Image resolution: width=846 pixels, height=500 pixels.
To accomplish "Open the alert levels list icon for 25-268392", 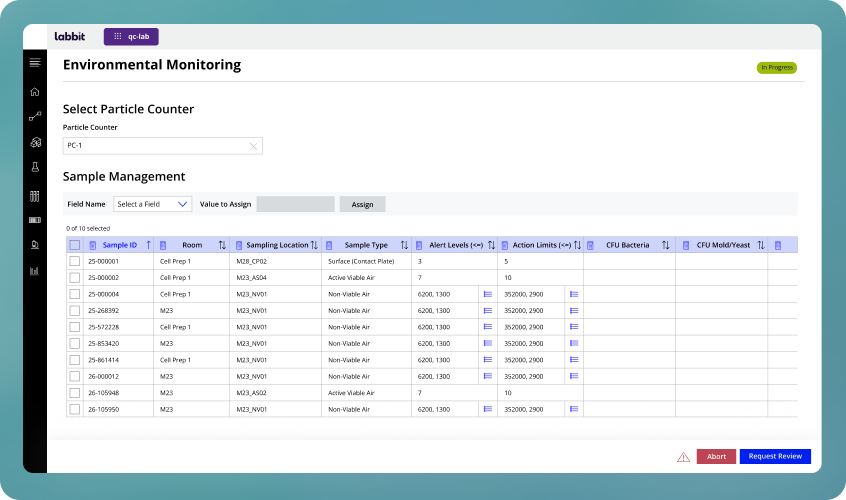I will pyautogui.click(x=488, y=311).
